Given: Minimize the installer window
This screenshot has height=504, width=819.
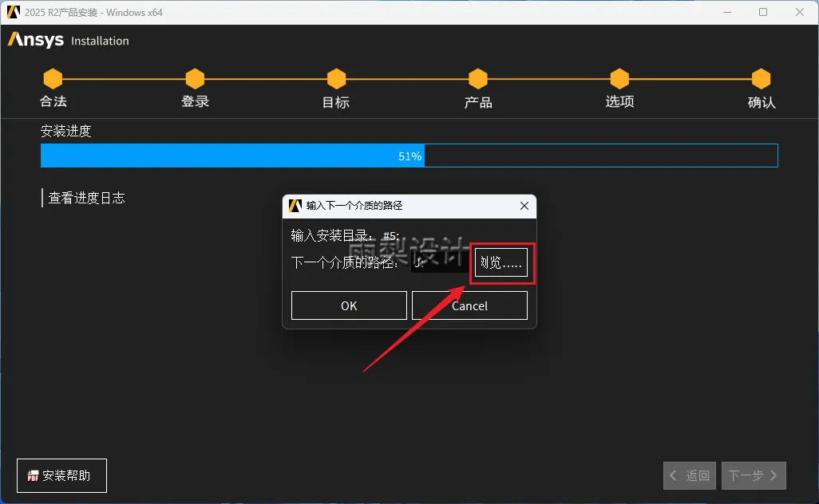Looking at the screenshot, I should 727,12.
